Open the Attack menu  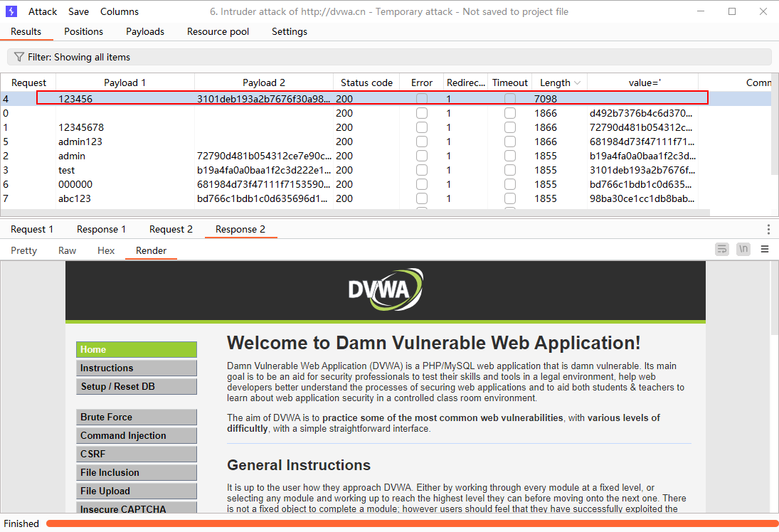click(43, 11)
